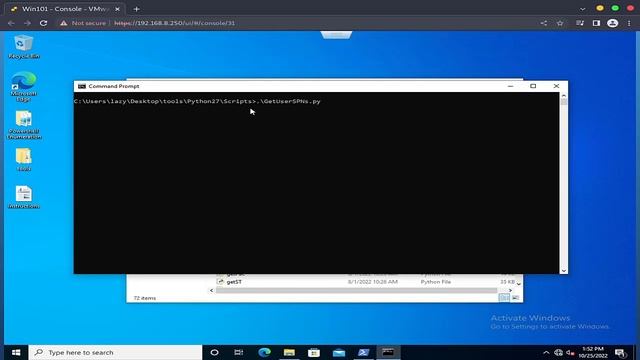Open volume control tray icon
This screenshot has width=640, height=360.
click(x=571, y=353)
